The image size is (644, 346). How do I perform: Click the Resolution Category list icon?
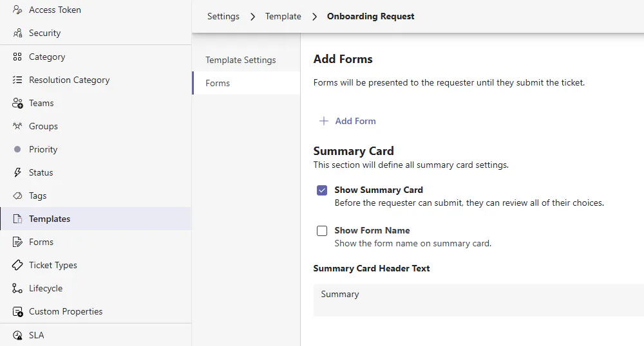[17, 80]
